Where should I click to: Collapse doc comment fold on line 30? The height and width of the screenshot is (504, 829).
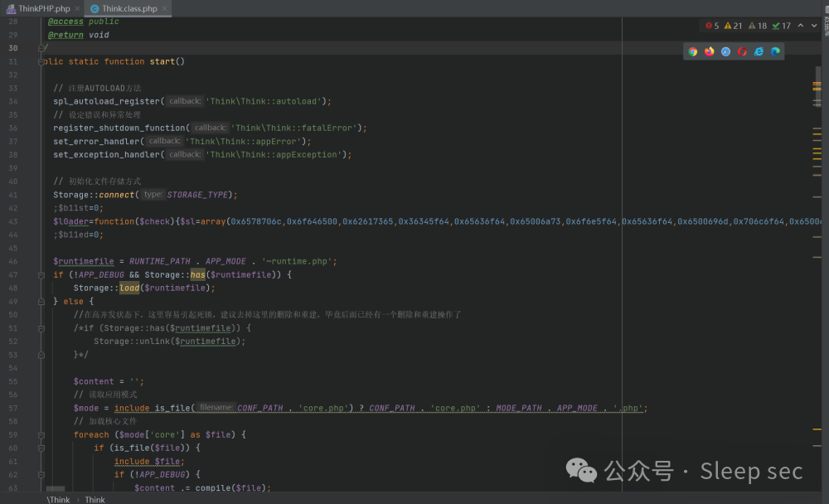[41, 48]
